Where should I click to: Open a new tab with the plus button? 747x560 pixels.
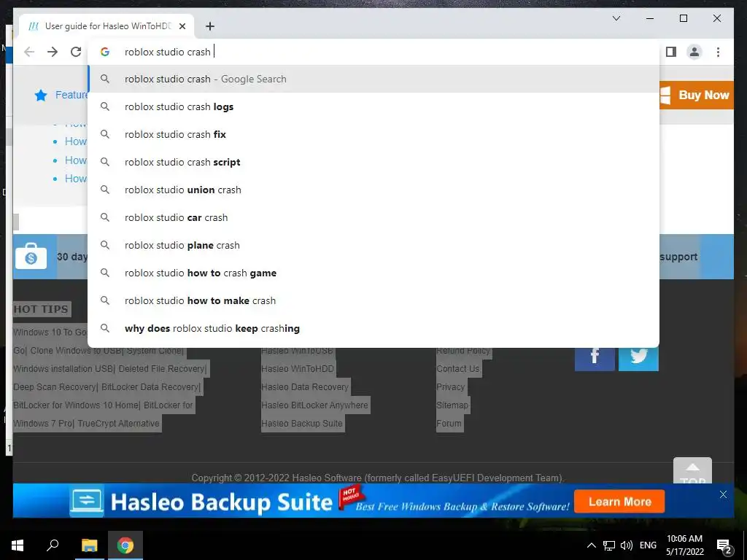[x=210, y=26]
